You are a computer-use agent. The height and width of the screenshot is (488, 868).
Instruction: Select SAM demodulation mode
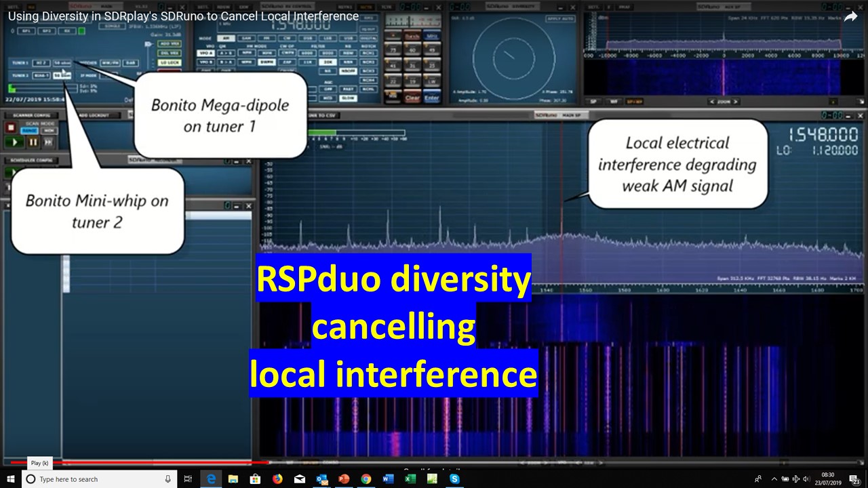coord(246,38)
